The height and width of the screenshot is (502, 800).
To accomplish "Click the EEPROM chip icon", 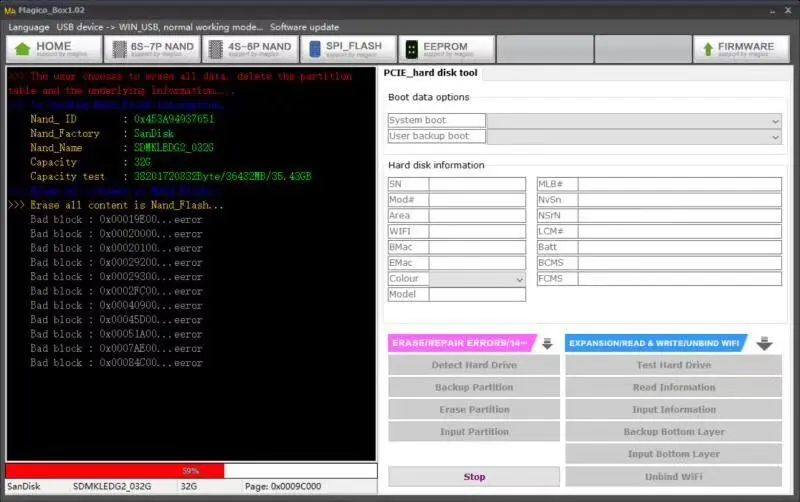I will pos(411,49).
